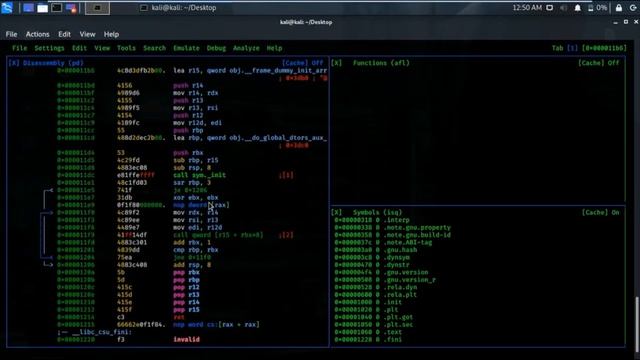This screenshot has width=640, height=360.
Task: Select the highlighted workspace thumbnail in panel
Action: [x=97, y=8]
